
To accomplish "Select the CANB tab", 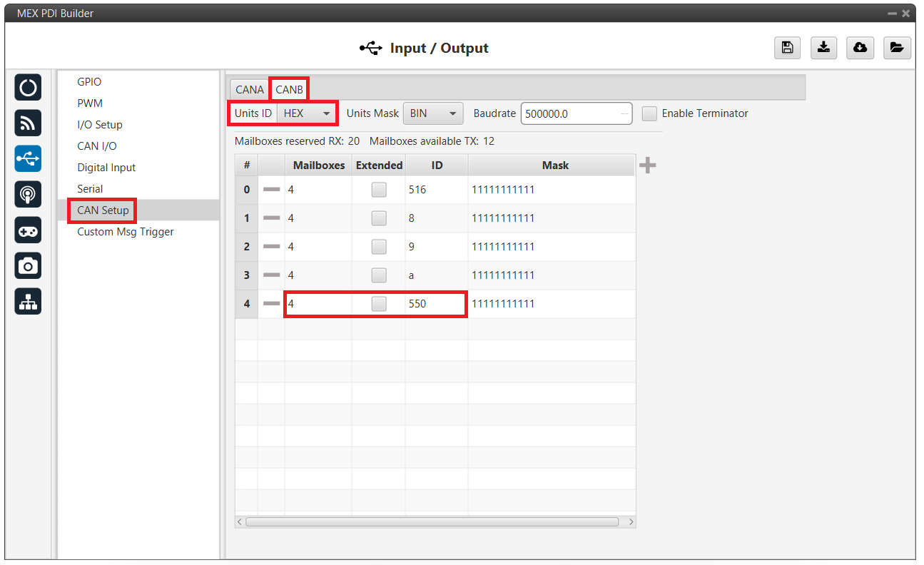I will click(x=289, y=90).
